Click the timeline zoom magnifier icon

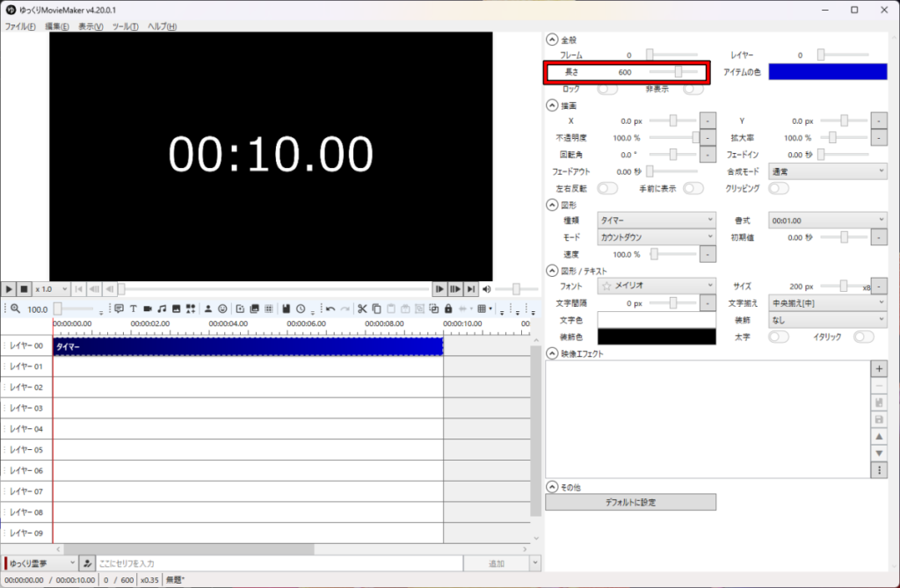tap(16, 309)
